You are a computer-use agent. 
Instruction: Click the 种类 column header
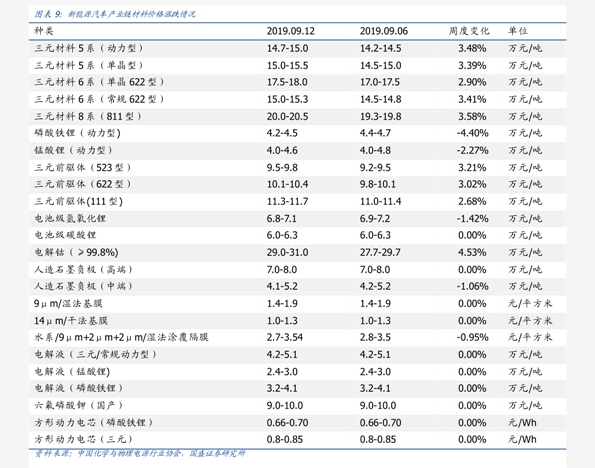click(44, 31)
